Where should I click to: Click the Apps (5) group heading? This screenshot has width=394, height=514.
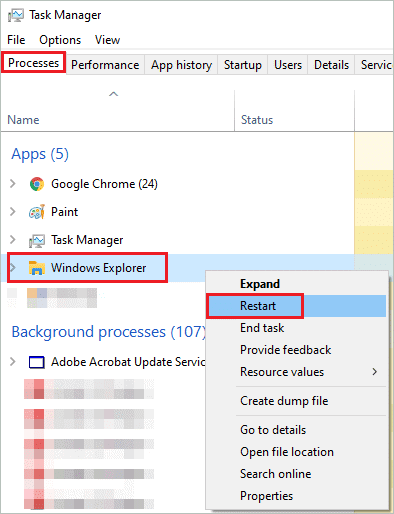40,154
